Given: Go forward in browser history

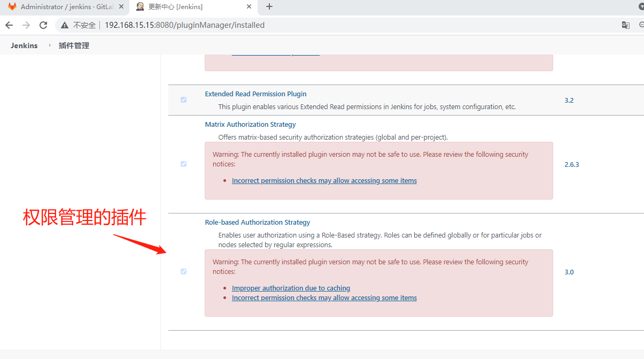Looking at the screenshot, I should pos(26,25).
